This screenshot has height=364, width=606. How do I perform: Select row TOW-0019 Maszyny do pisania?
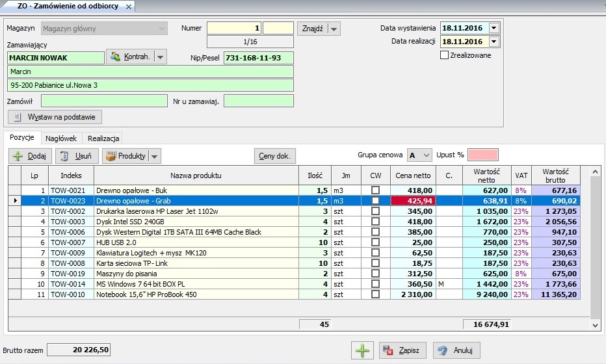(x=294, y=274)
